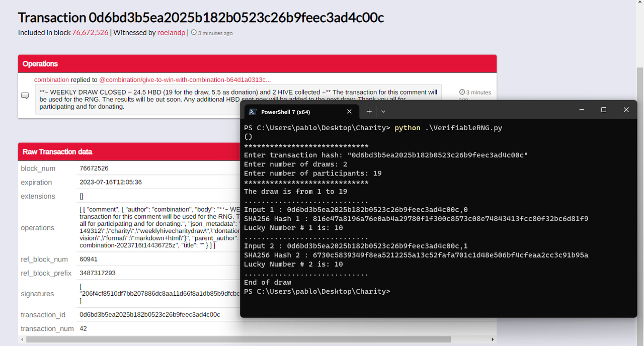
Task: Click the ref_block_num row label
Action: point(44,259)
